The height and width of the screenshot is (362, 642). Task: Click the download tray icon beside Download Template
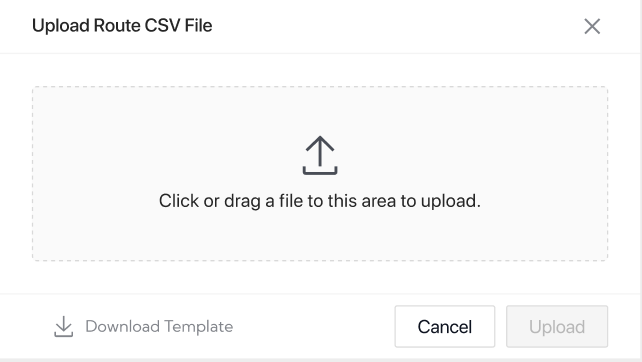63,326
